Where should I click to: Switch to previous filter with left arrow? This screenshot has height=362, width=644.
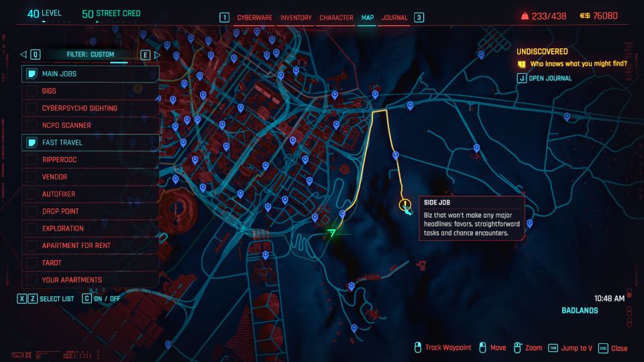click(x=23, y=54)
